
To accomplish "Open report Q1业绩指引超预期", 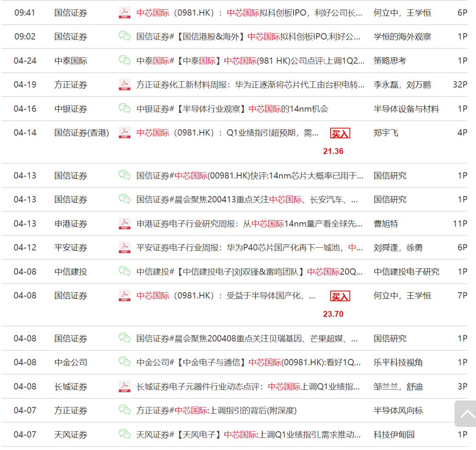I will pos(227,133).
